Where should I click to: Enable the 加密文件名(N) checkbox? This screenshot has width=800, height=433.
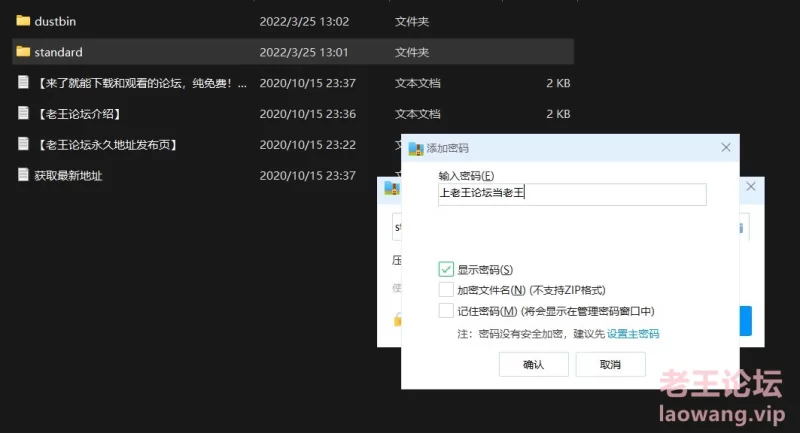pos(446,290)
